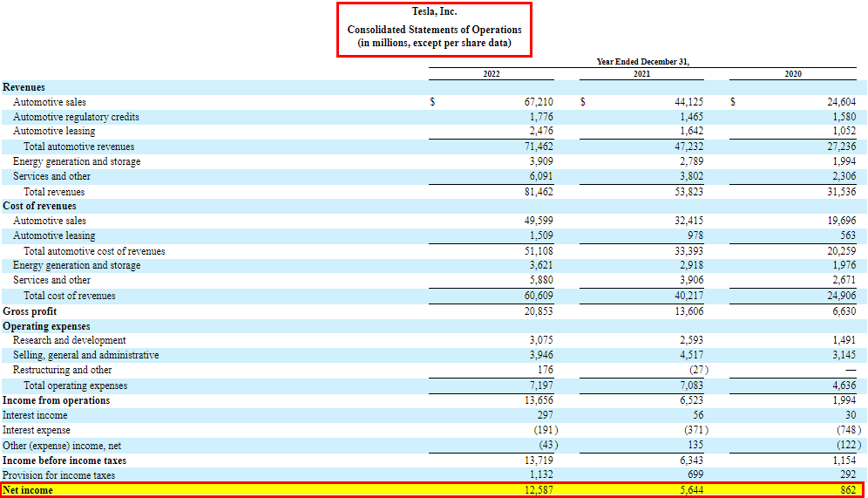Click value 2,476 in 2022 column
The height and width of the screenshot is (498, 868).
541,132
